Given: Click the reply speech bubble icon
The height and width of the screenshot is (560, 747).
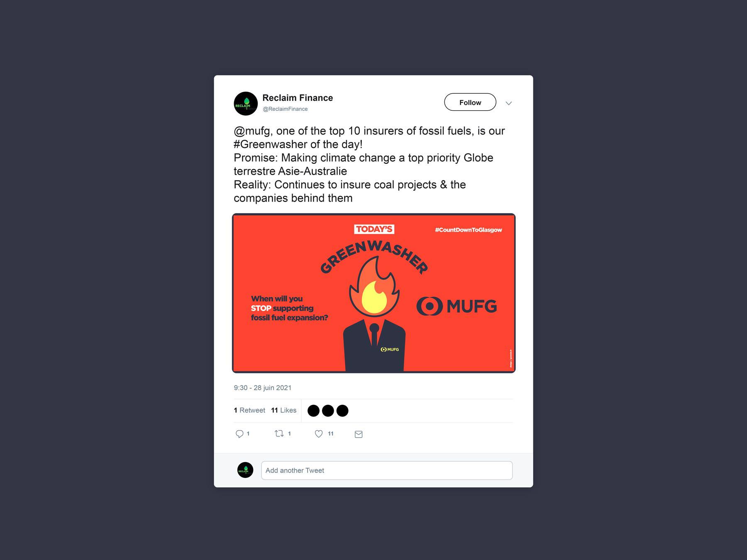Looking at the screenshot, I should tap(239, 434).
